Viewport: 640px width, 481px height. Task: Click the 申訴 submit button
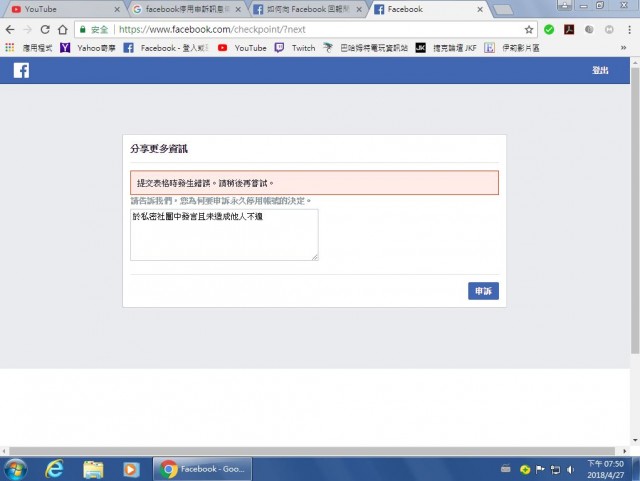point(483,291)
